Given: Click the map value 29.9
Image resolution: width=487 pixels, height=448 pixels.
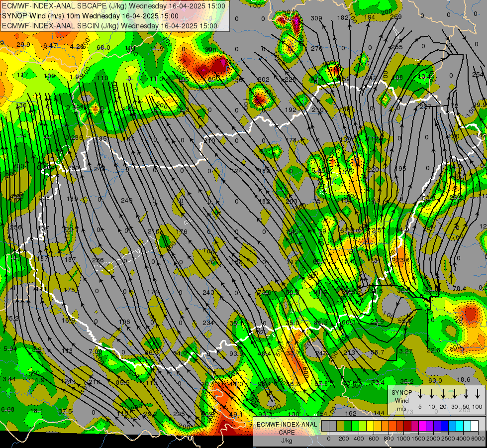Looking at the screenshot, I should [23, 44].
